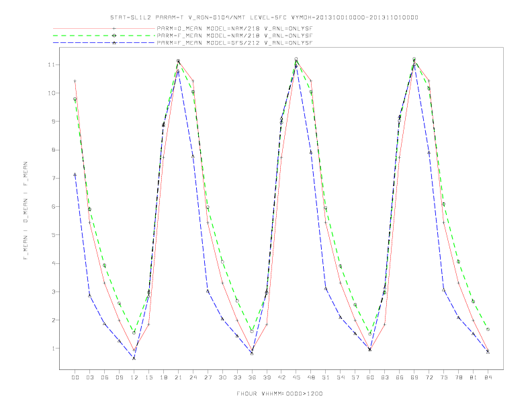Click blue triangle data point at hour 00

tap(75, 175)
